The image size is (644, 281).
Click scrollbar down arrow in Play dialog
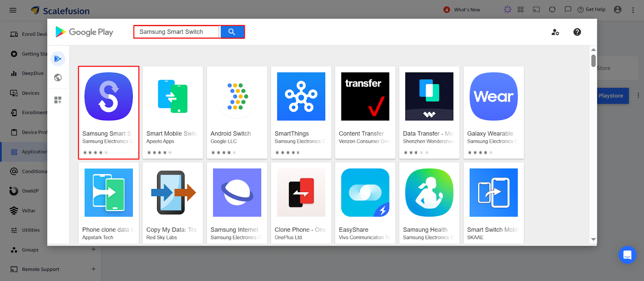[593, 240]
